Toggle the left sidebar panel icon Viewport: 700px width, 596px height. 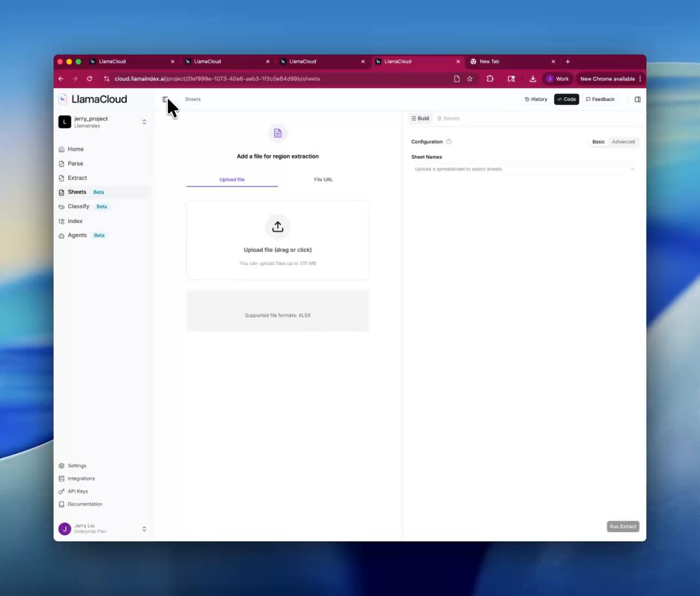(x=165, y=99)
